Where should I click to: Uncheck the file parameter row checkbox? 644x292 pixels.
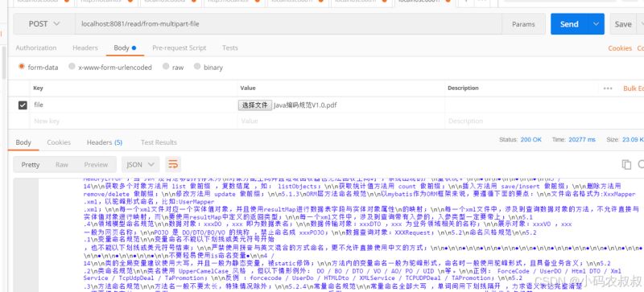[23, 105]
